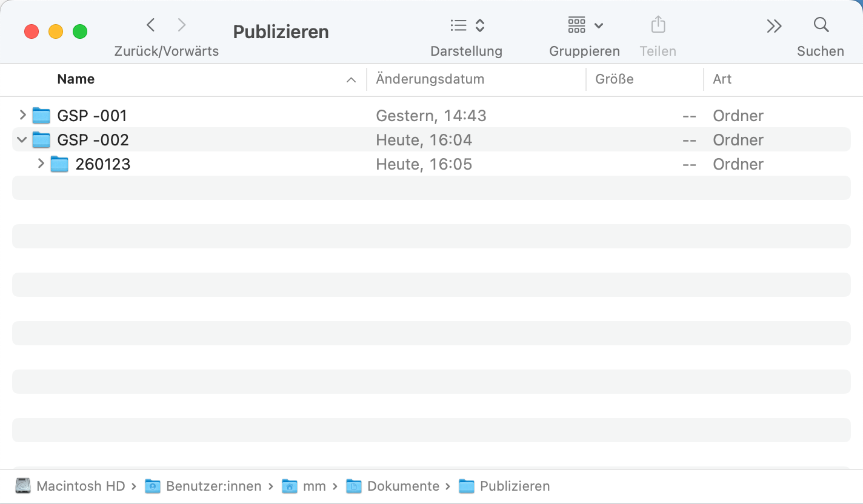Toggle the Name column sort direction
Screen dimensions: 863x504
coord(350,79)
